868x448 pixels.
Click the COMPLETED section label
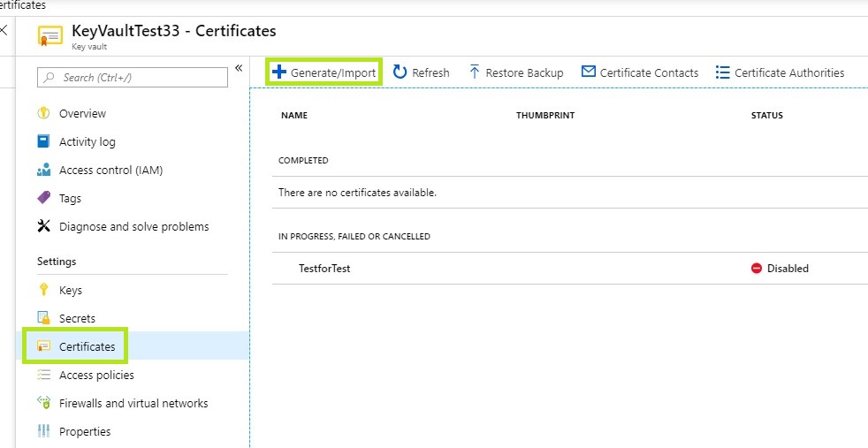coord(303,161)
